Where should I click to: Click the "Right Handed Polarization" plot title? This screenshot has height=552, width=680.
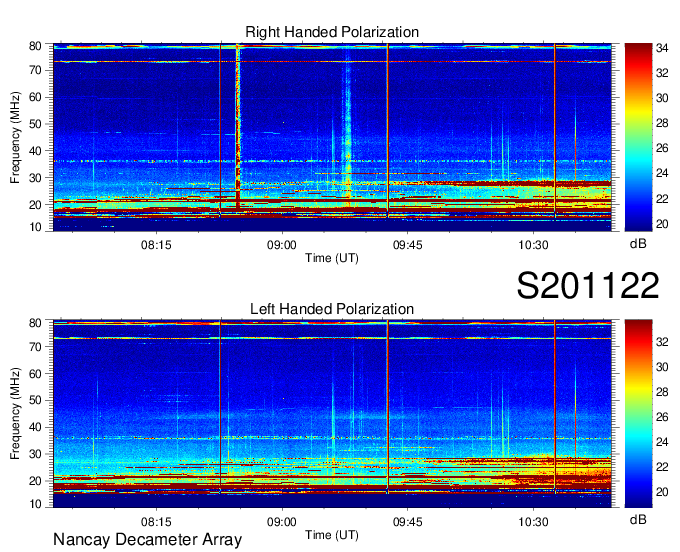tap(332, 32)
